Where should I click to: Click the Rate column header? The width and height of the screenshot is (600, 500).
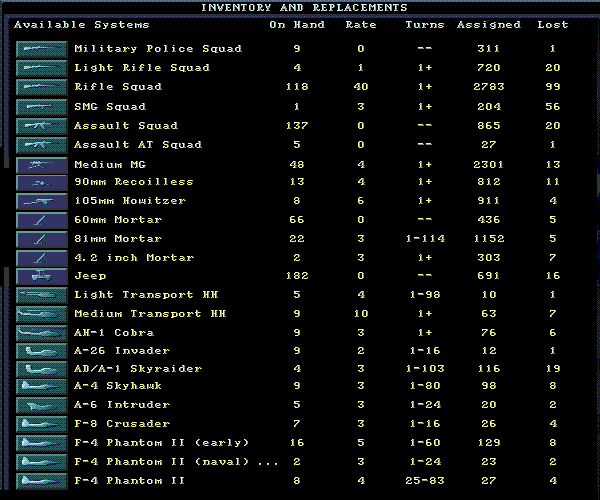361,25
